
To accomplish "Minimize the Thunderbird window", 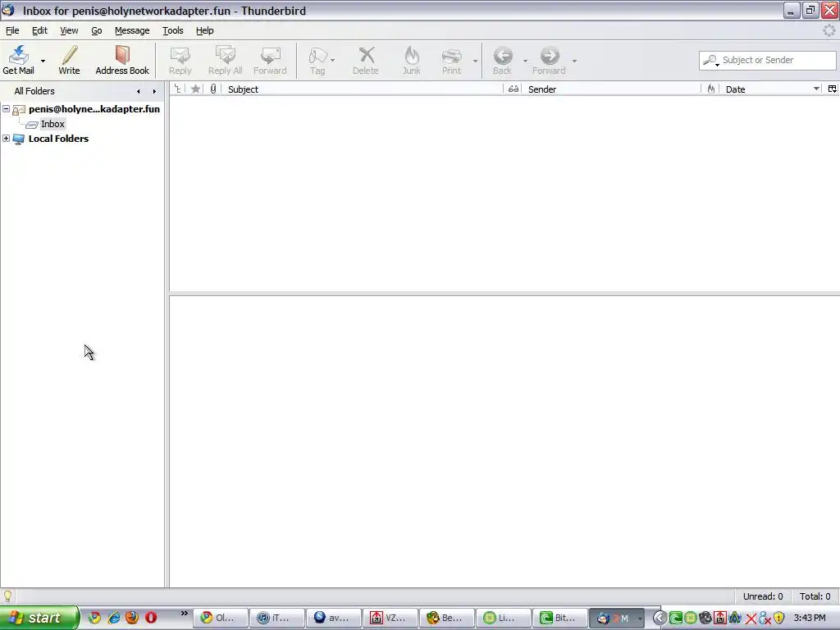I will pyautogui.click(x=791, y=10).
